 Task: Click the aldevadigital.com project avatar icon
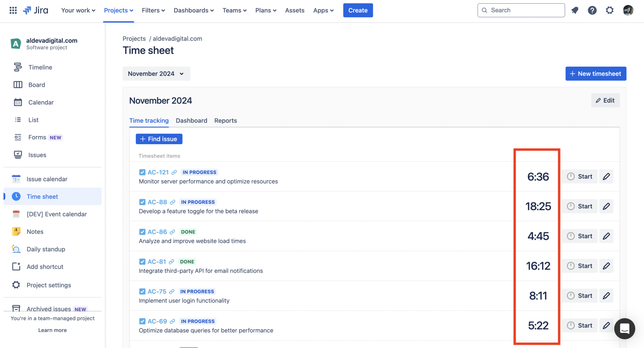(16, 44)
